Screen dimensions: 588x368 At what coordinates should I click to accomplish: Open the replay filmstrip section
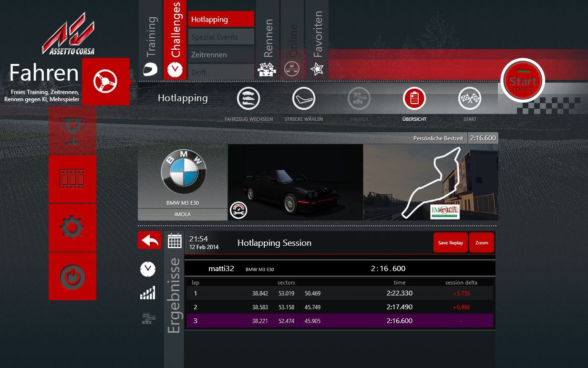pyautogui.click(x=72, y=179)
